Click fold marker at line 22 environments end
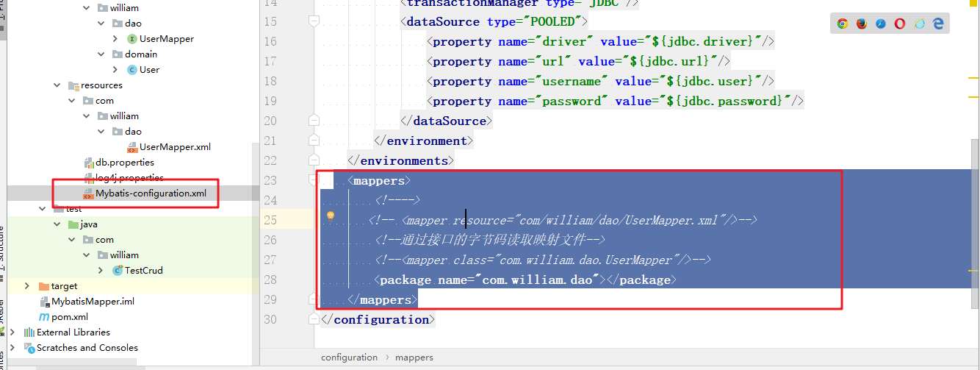980x370 pixels. point(314,160)
